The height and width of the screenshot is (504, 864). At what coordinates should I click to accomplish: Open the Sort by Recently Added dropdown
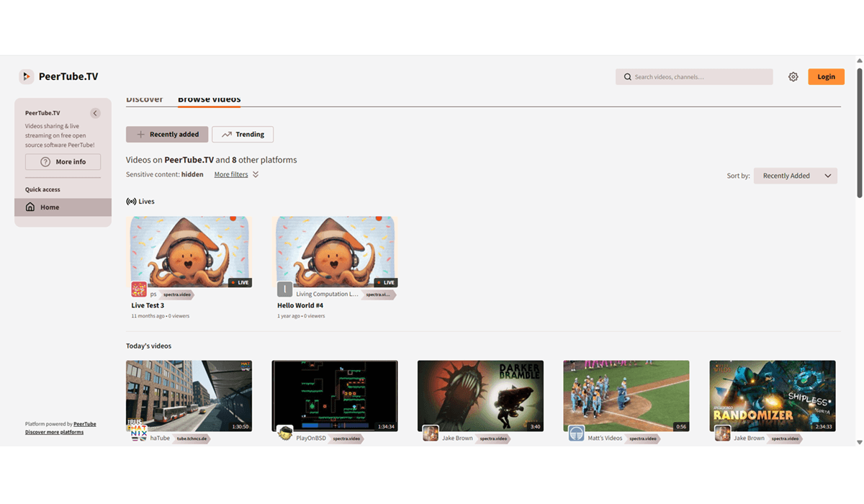[796, 176]
